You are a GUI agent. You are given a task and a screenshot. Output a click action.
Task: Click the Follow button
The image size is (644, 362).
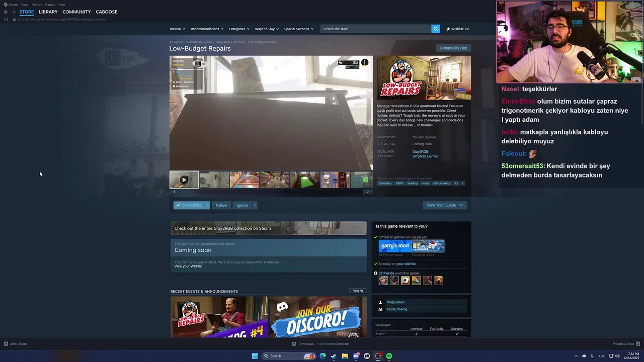click(x=221, y=205)
